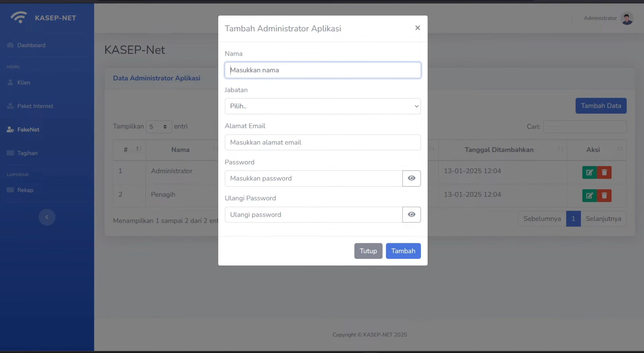Go to the Sebelumnya page

click(542, 219)
